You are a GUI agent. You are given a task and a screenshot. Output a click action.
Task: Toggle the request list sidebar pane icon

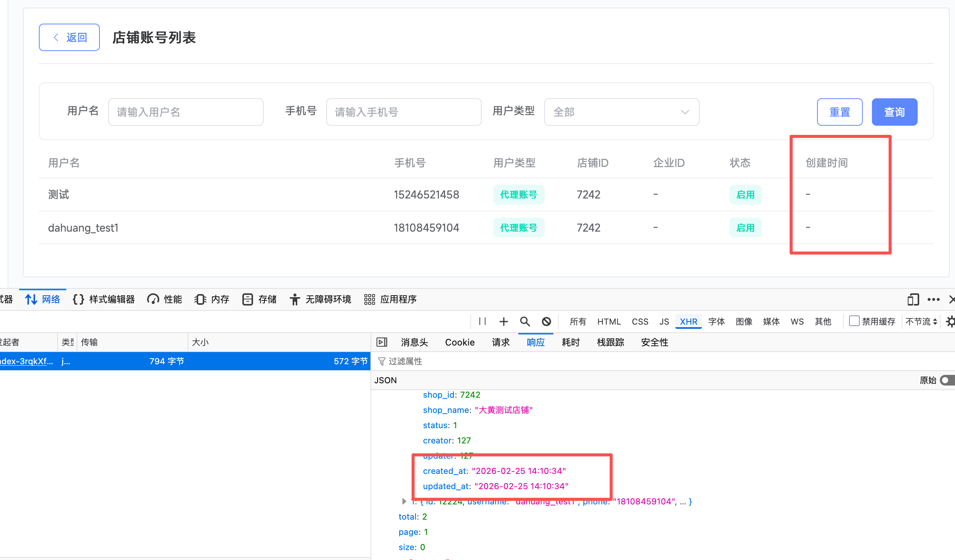(381, 342)
